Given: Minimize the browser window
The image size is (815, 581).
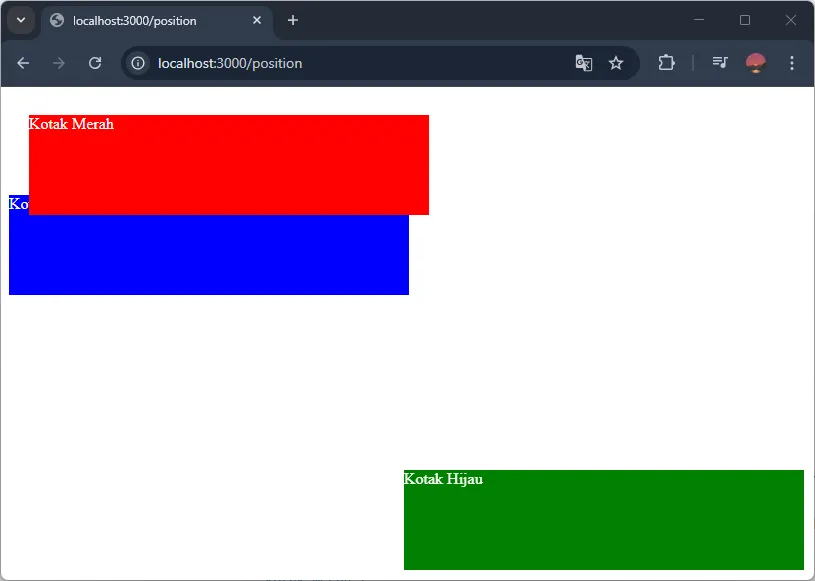Looking at the screenshot, I should pos(699,20).
